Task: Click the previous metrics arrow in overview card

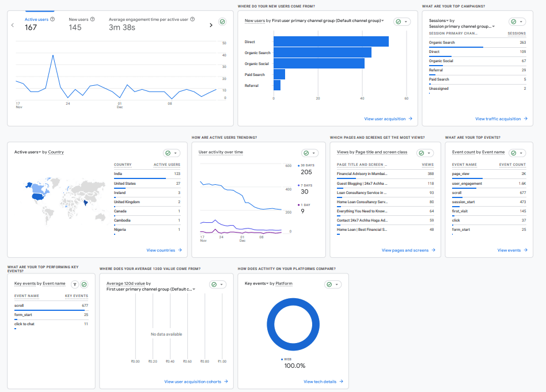Action: [x=13, y=25]
